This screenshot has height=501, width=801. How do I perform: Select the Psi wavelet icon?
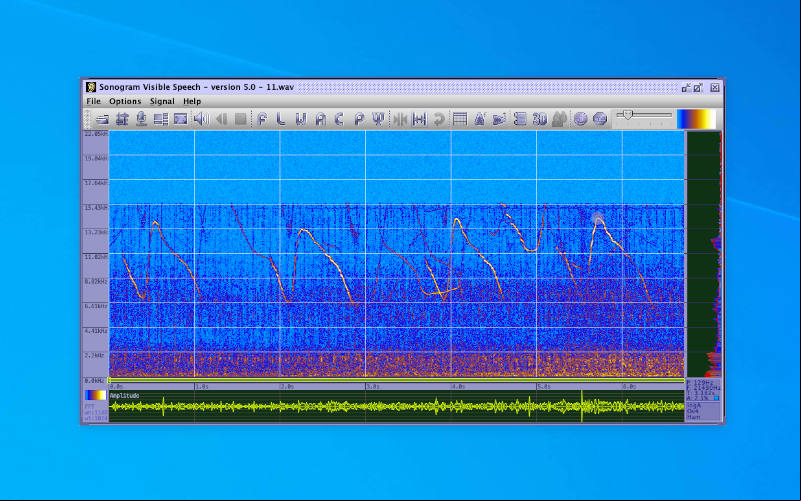tap(379, 120)
